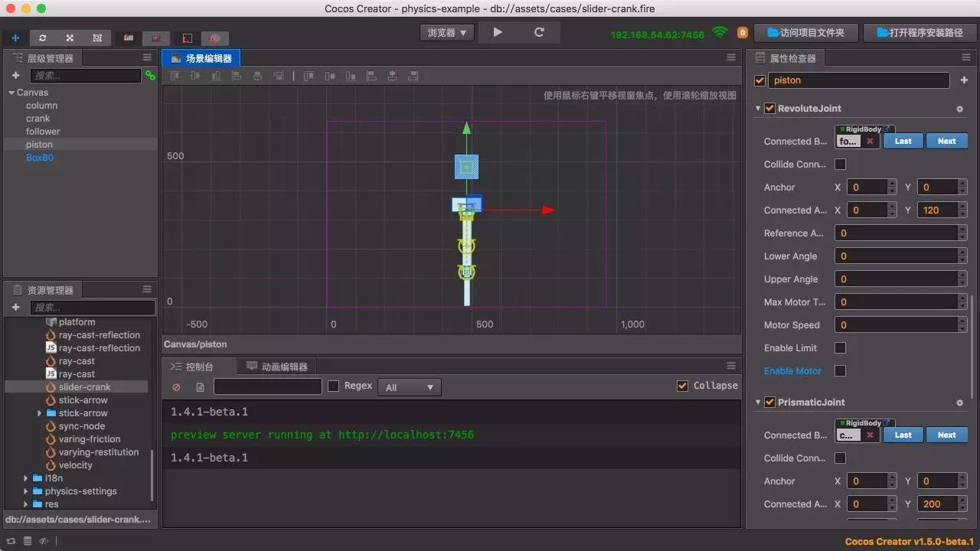The image size is (980, 551).
Task: Select the scale transform tool
Action: pos(70,37)
